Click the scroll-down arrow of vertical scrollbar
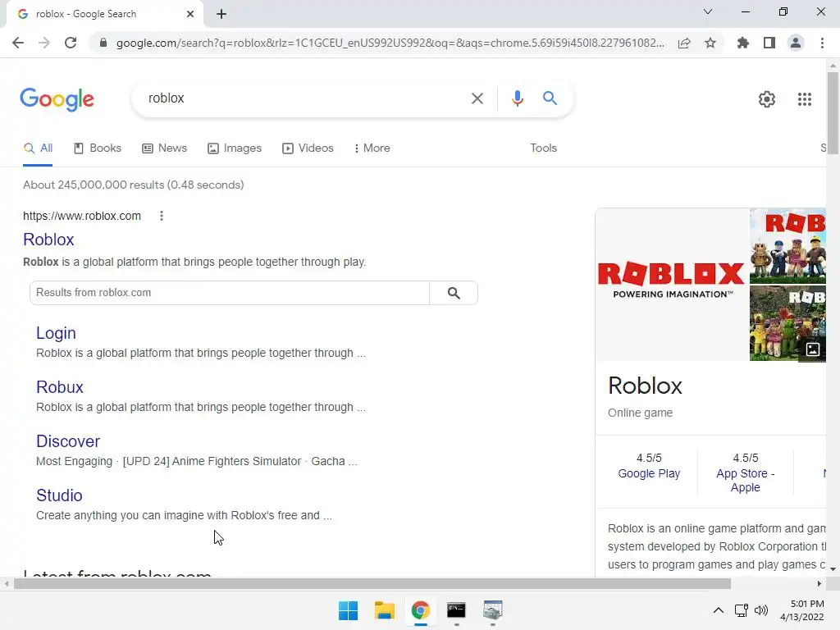The image size is (840, 630). click(833, 569)
